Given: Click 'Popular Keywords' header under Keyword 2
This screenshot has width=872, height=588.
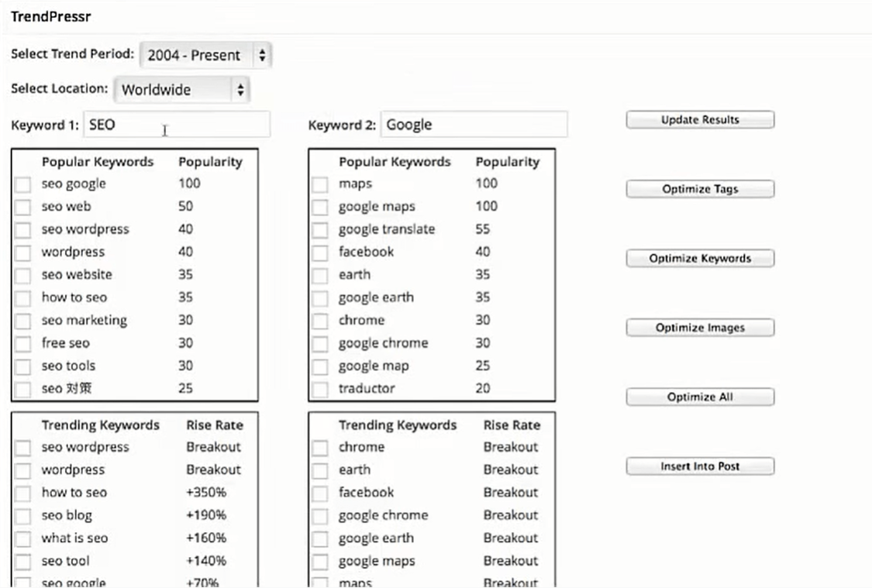Looking at the screenshot, I should click(x=395, y=162).
